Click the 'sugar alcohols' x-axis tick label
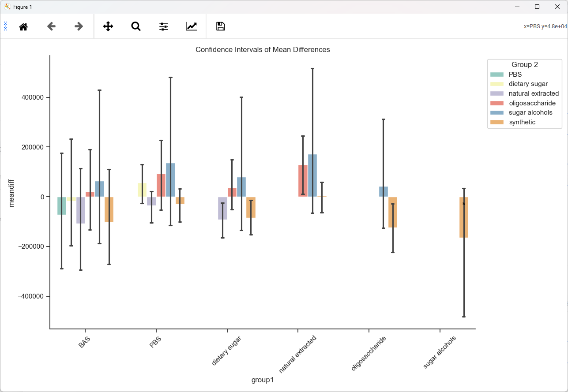Screen dimensions: 568x392 [x=440, y=352]
